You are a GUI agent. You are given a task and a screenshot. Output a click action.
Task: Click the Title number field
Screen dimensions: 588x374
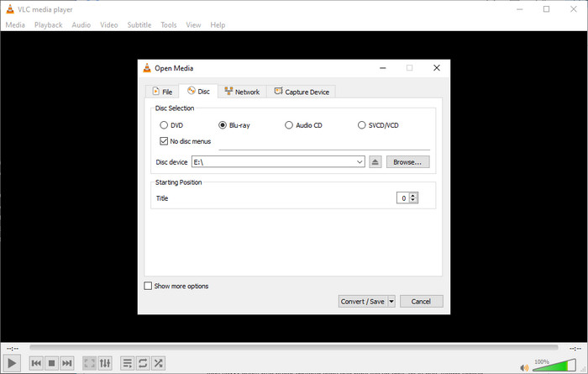tap(403, 198)
